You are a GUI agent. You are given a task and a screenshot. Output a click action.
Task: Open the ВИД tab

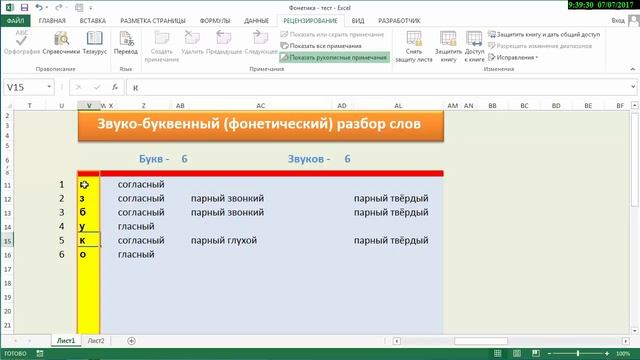(x=358, y=20)
